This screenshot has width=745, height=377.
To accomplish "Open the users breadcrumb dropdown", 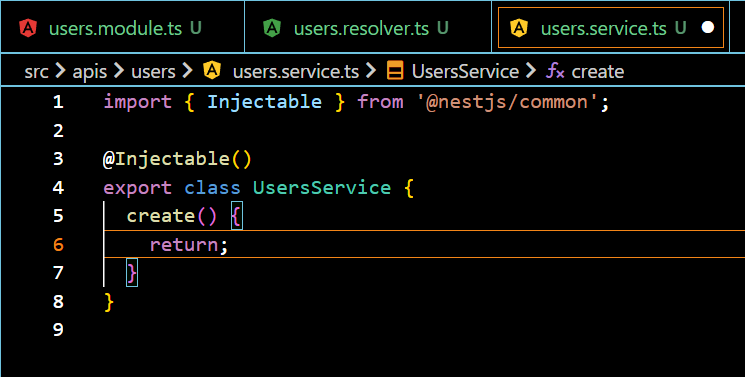I will (x=153, y=72).
